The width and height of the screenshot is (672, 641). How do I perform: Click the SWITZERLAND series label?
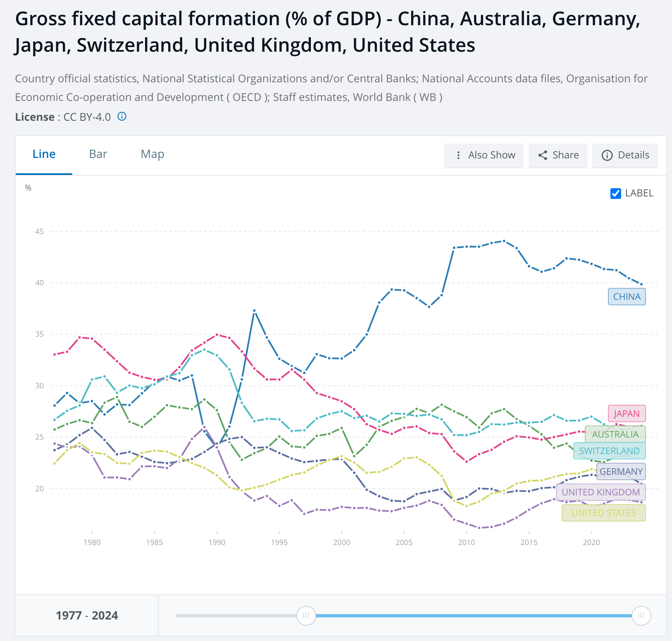[610, 451]
